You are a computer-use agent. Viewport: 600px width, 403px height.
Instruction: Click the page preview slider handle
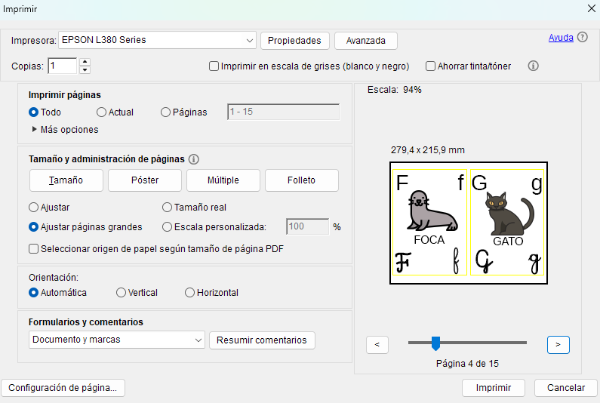coord(435,343)
